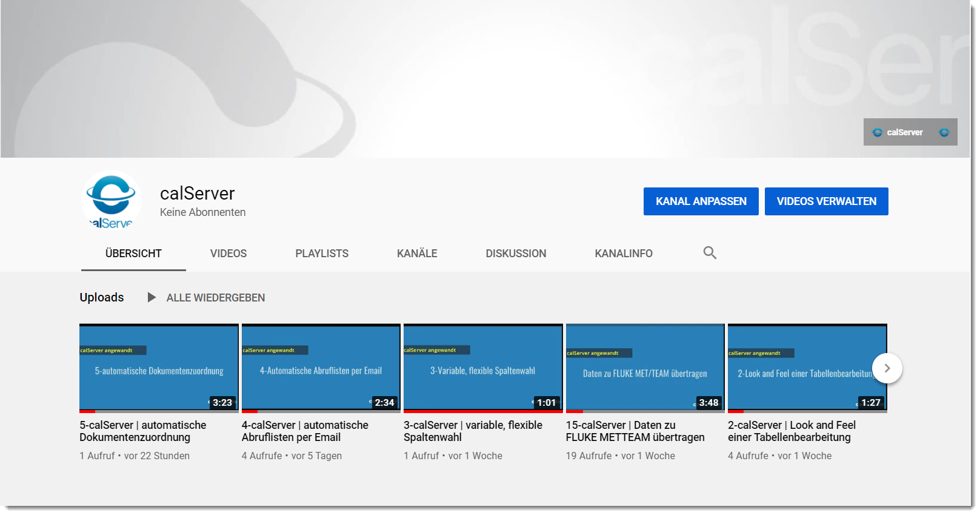The image size is (980, 515).
Task: Click '1 Aufruf • vor 1 Woche' under Spaltenwahl video
Action: [x=453, y=456]
